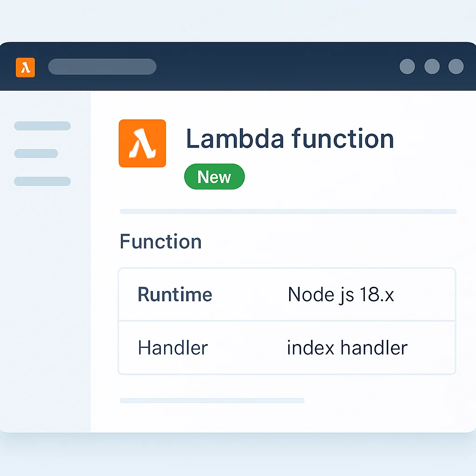Click the large orange Lambda function icon
The height and width of the screenshot is (476, 476).
click(x=142, y=143)
